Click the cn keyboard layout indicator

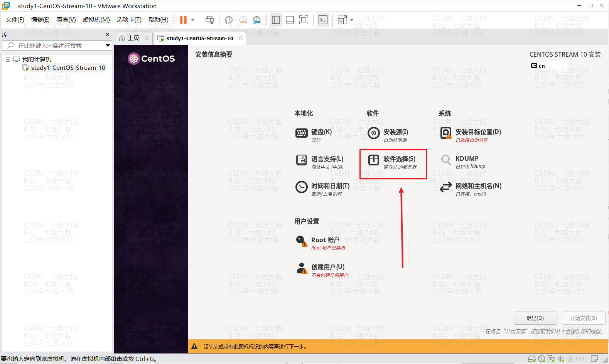click(x=538, y=66)
